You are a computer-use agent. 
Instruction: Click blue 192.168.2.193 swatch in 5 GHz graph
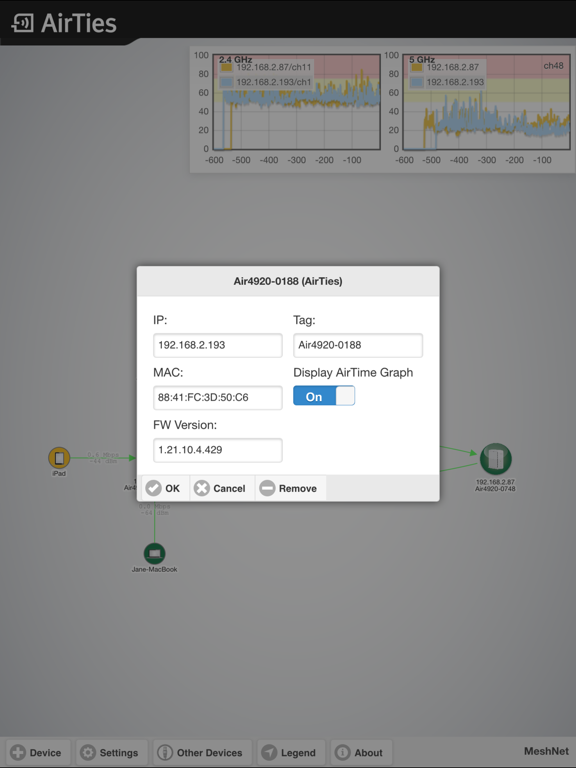tap(416, 82)
